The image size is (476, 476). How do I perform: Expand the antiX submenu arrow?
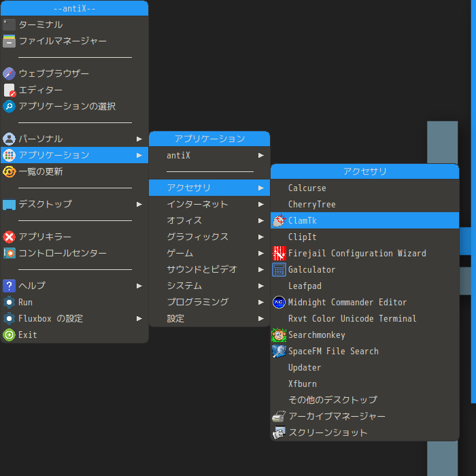[x=261, y=156]
